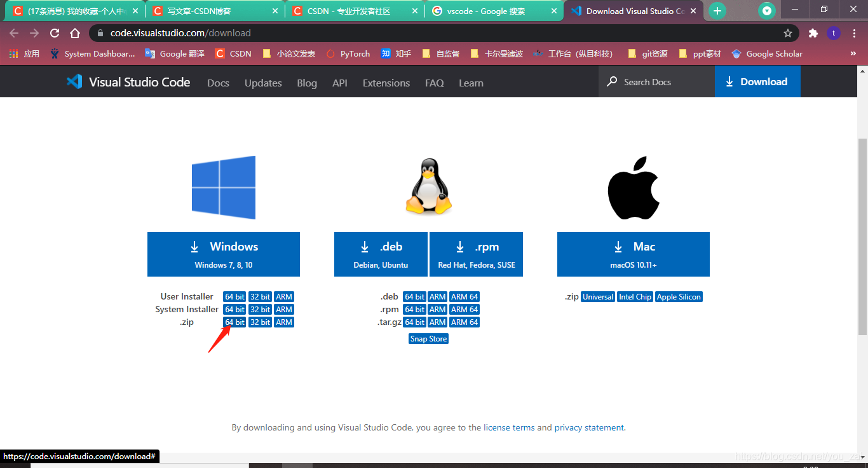Open a new tab with plus button
The width and height of the screenshot is (868, 468).
point(717,11)
